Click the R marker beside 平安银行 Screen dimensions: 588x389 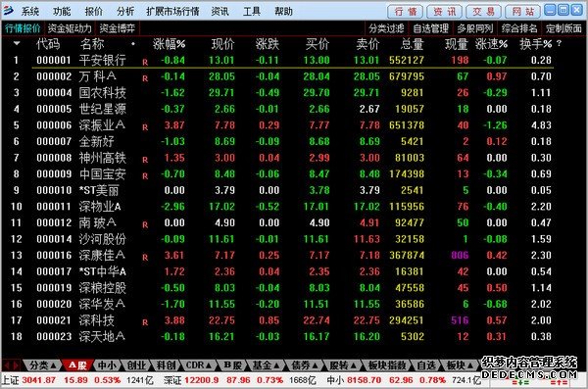pyautogui.click(x=145, y=63)
